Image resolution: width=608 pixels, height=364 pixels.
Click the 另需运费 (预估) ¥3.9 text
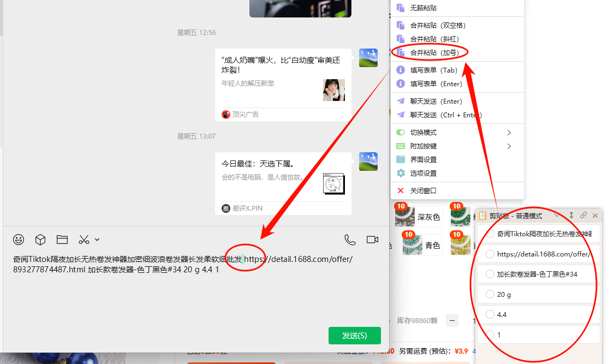433,351
